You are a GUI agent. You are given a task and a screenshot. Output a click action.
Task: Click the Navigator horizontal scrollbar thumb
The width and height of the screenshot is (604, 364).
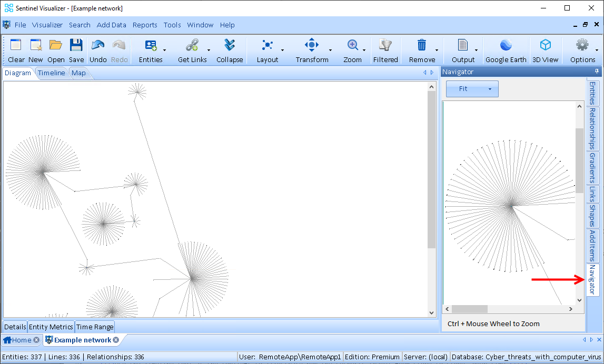(x=469, y=309)
